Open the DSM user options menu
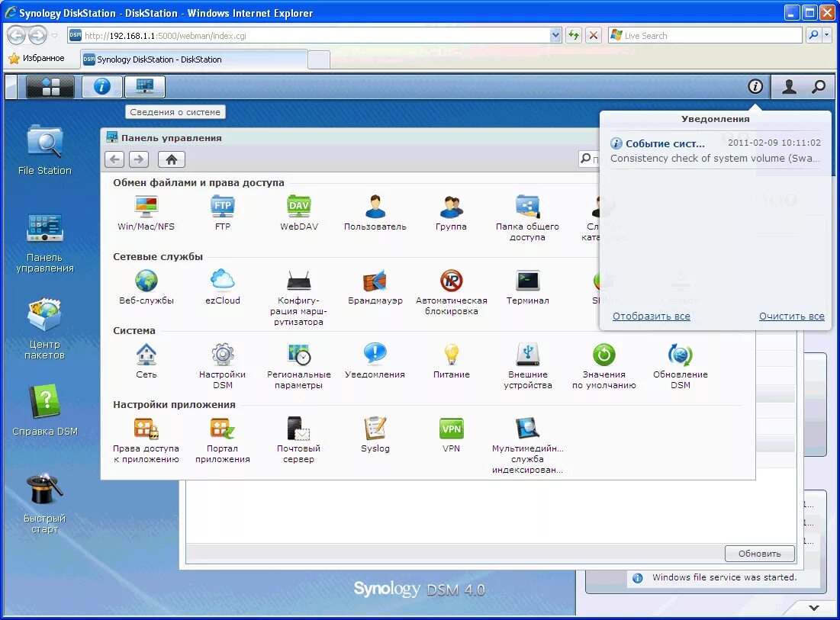Image resolution: width=840 pixels, height=620 pixels. 789,86
